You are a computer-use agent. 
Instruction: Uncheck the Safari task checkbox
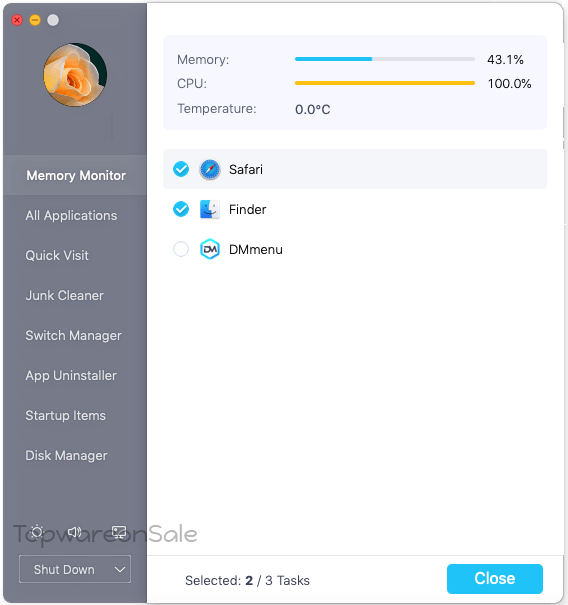click(181, 169)
